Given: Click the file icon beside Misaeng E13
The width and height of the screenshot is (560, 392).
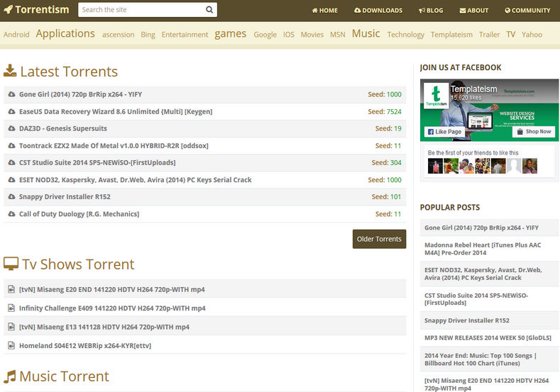Looking at the screenshot, I should pyautogui.click(x=11, y=327).
